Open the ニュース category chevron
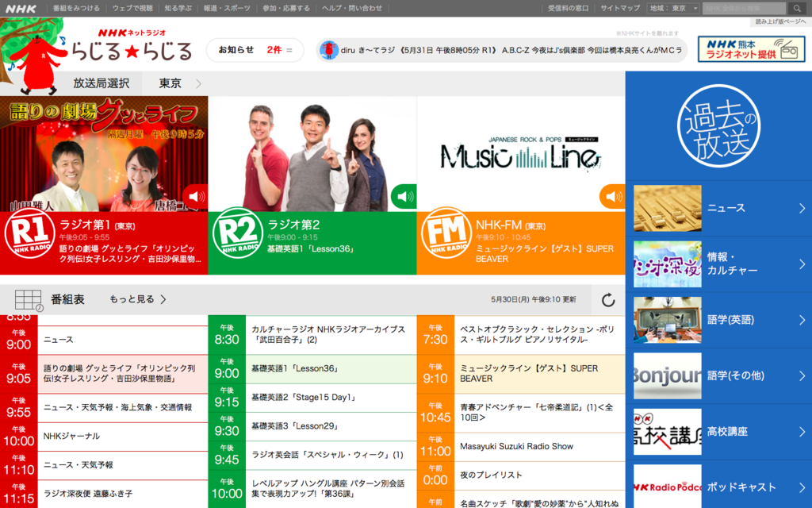The image size is (812, 508). click(802, 209)
